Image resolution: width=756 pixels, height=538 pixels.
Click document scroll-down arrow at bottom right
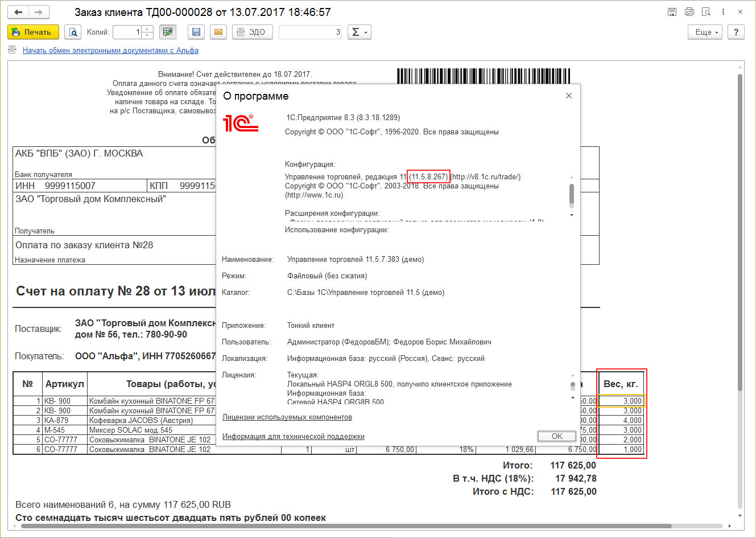[740, 515]
